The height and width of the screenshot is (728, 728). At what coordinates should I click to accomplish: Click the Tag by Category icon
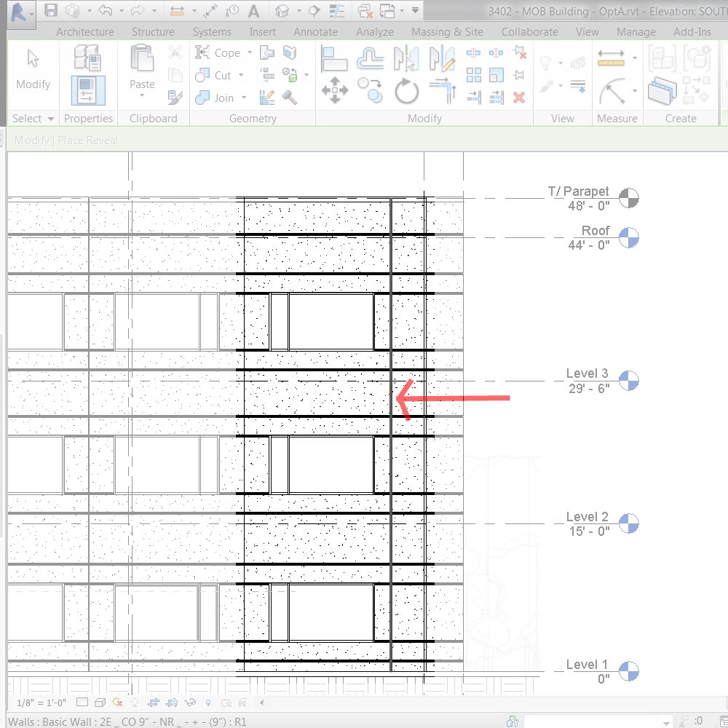click(232, 10)
